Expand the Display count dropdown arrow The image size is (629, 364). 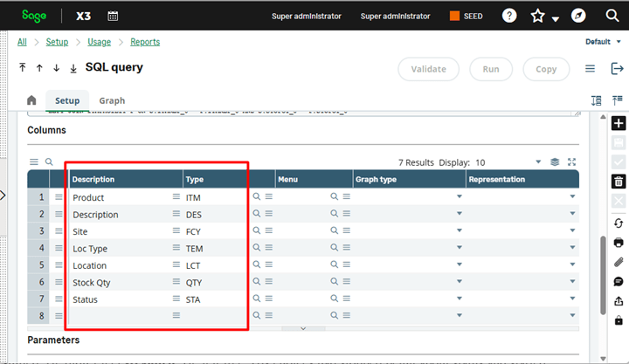538,162
